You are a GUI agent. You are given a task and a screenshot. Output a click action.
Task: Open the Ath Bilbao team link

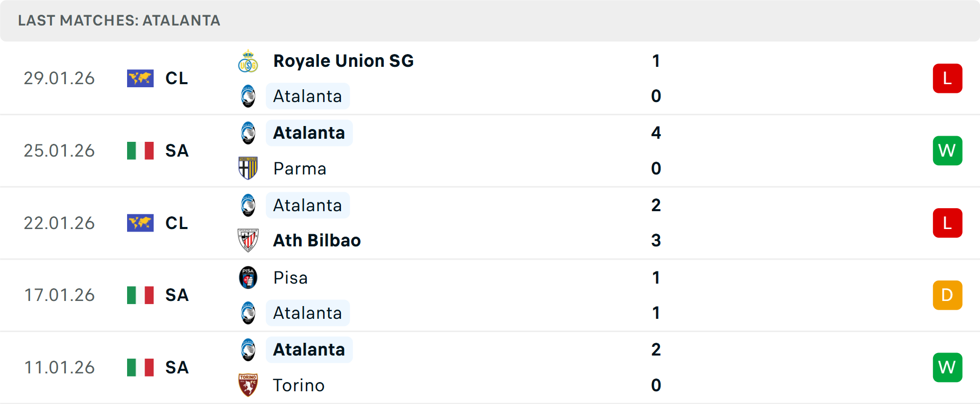pos(317,240)
